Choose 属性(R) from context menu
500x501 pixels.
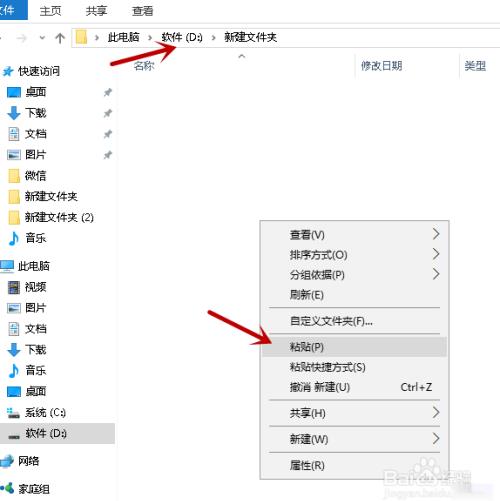coord(354,465)
